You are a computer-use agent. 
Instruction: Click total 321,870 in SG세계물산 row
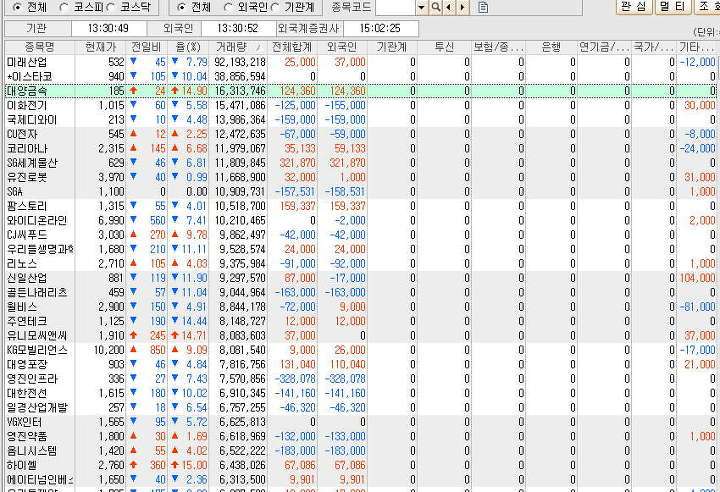click(x=298, y=163)
